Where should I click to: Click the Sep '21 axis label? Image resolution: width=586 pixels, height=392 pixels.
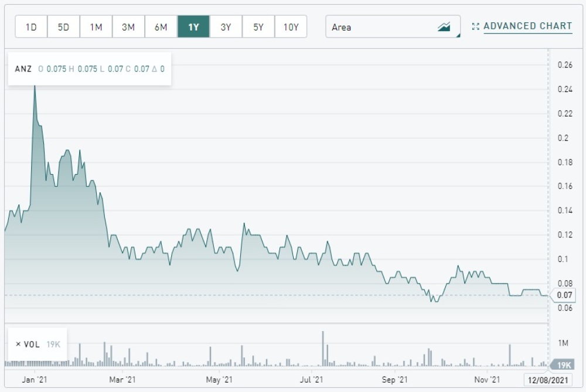[x=394, y=380]
